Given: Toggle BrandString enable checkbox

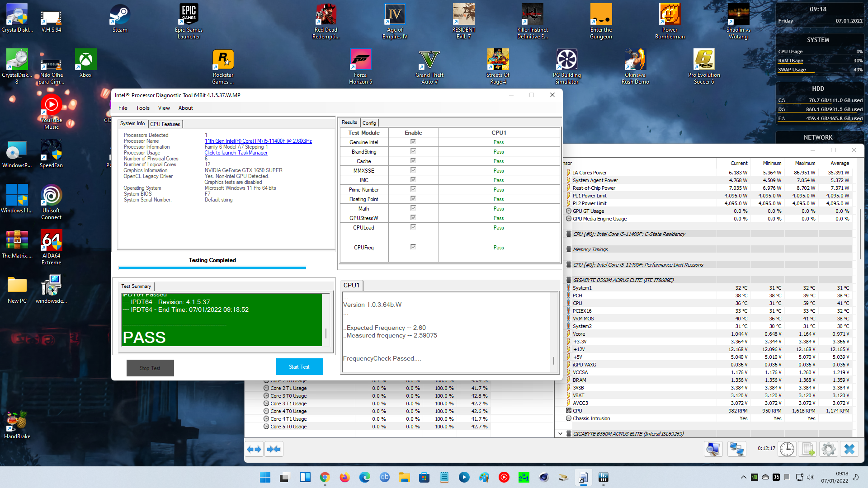Looking at the screenshot, I should click(x=413, y=151).
